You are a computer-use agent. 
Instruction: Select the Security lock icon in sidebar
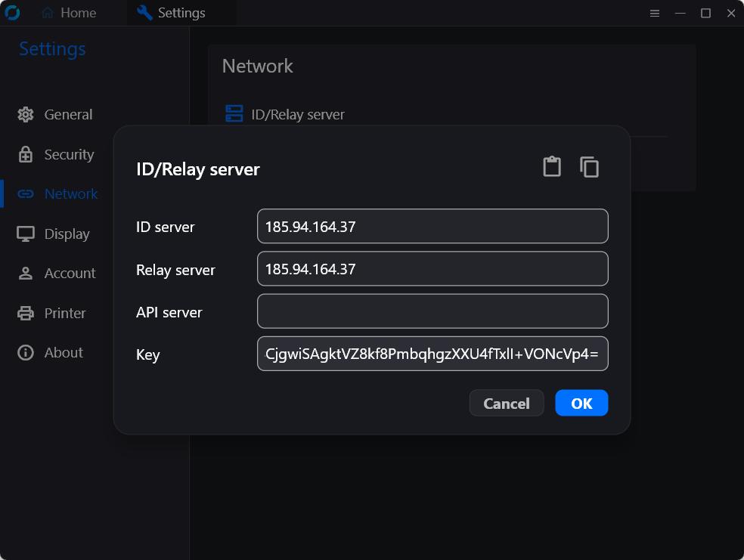pos(26,154)
